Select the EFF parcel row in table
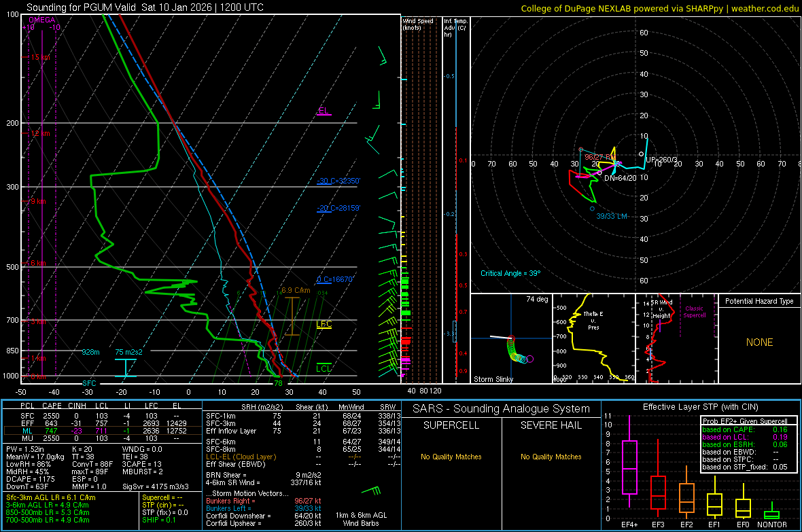 point(102,423)
